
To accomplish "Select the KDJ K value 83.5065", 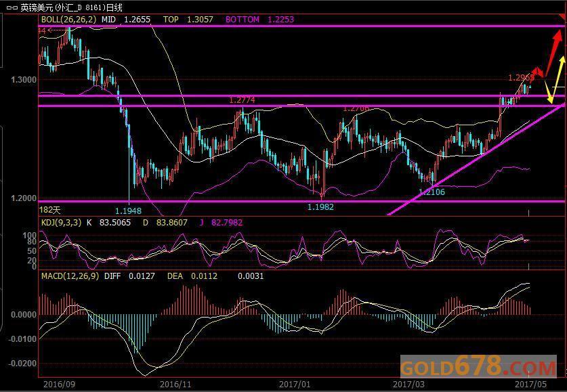I will [x=115, y=223].
